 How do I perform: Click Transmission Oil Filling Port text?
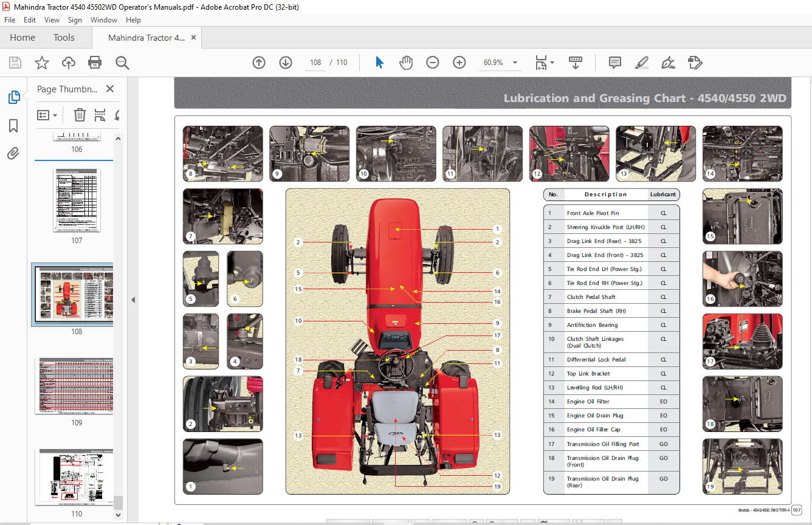click(603, 444)
